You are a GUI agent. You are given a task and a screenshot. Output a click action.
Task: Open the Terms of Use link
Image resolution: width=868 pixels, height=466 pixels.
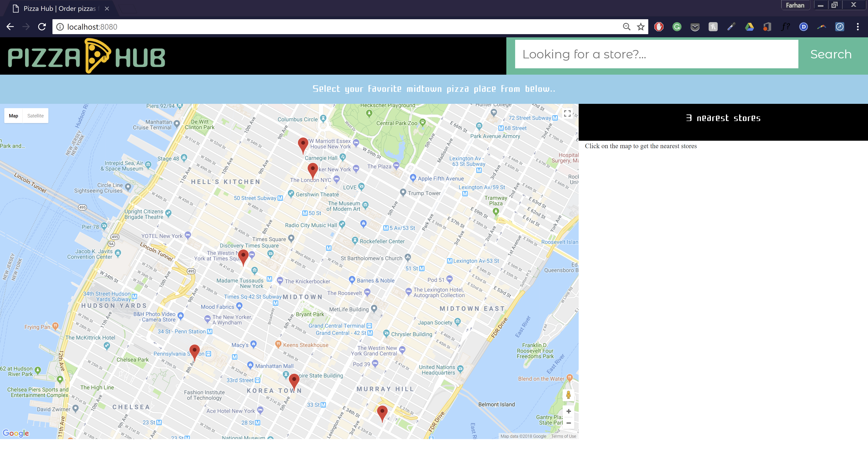563,436
